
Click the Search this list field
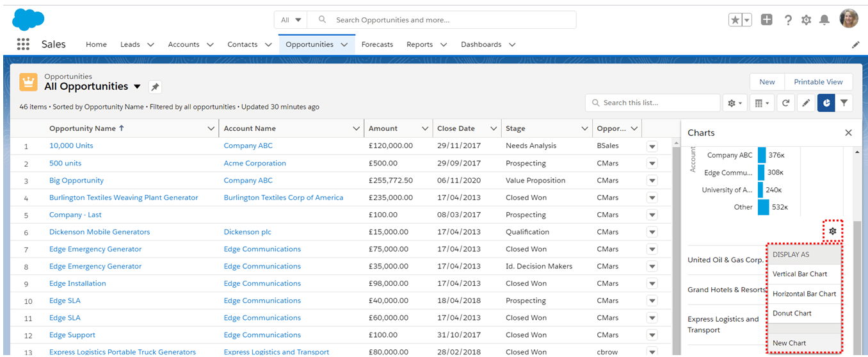tap(652, 103)
